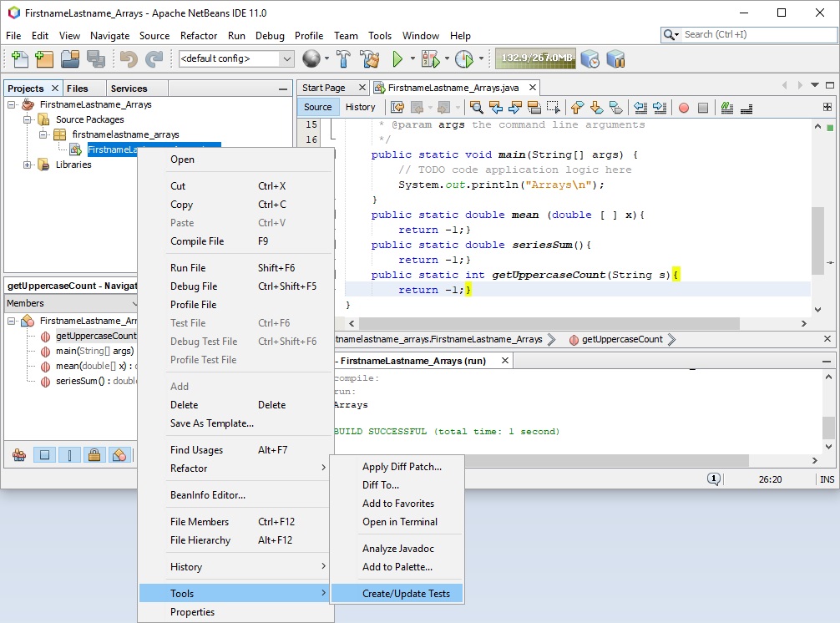This screenshot has height=623, width=840.
Task: Switch to the Services tab
Action: 129,89
